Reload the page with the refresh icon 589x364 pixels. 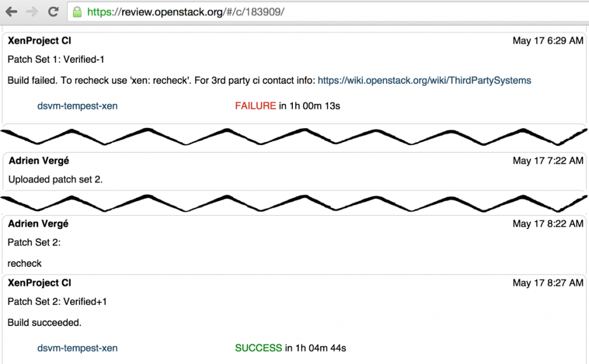[x=53, y=12]
